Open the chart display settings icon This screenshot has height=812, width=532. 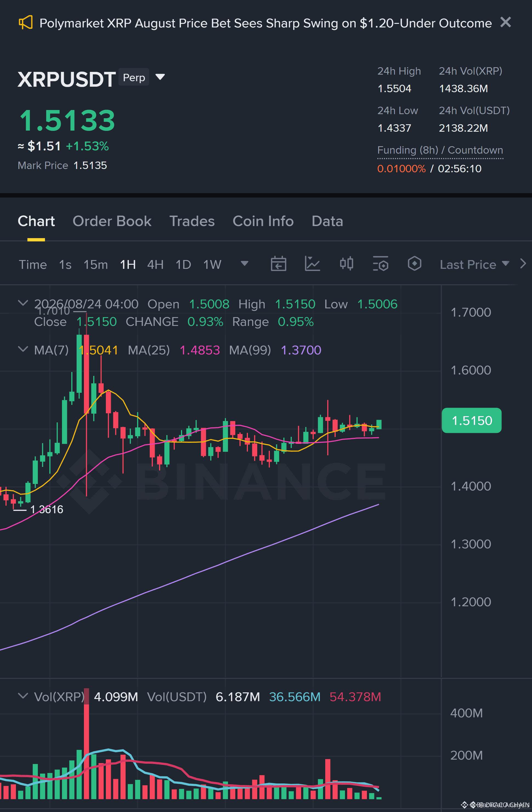click(x=381, y=264)
